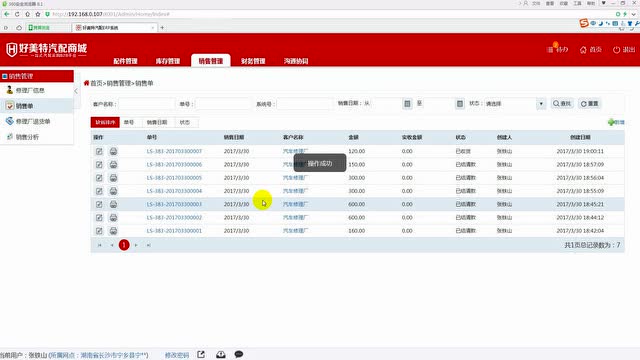This screenshot has height=360, width=640.
Task: Click the 查找 search button
Action: [562, 104]
